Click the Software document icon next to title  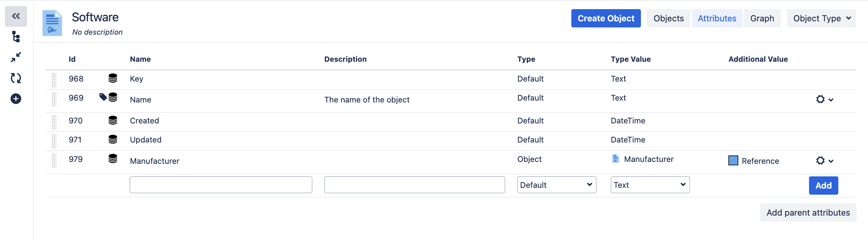point(52,23)
